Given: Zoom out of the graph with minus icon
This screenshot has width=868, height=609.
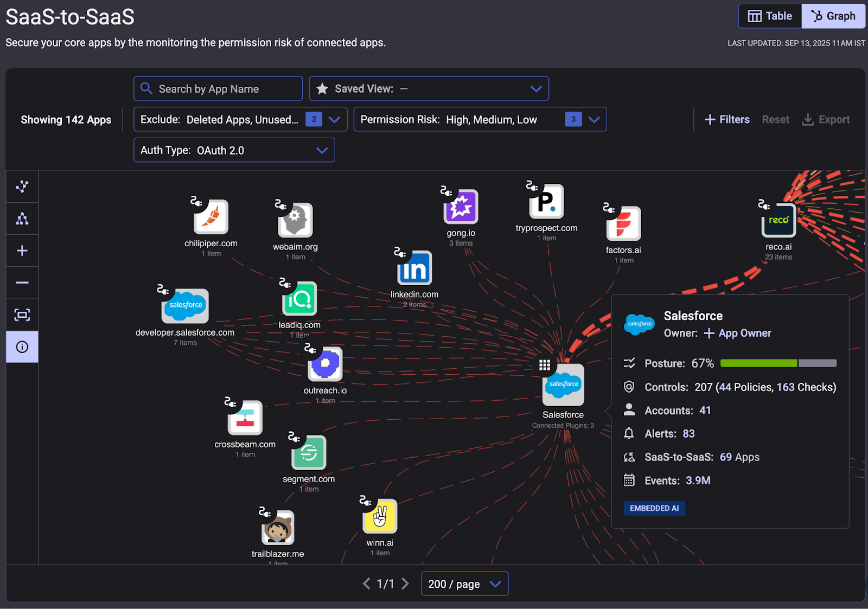Looking at the screenshot, I should click(22, 283).
